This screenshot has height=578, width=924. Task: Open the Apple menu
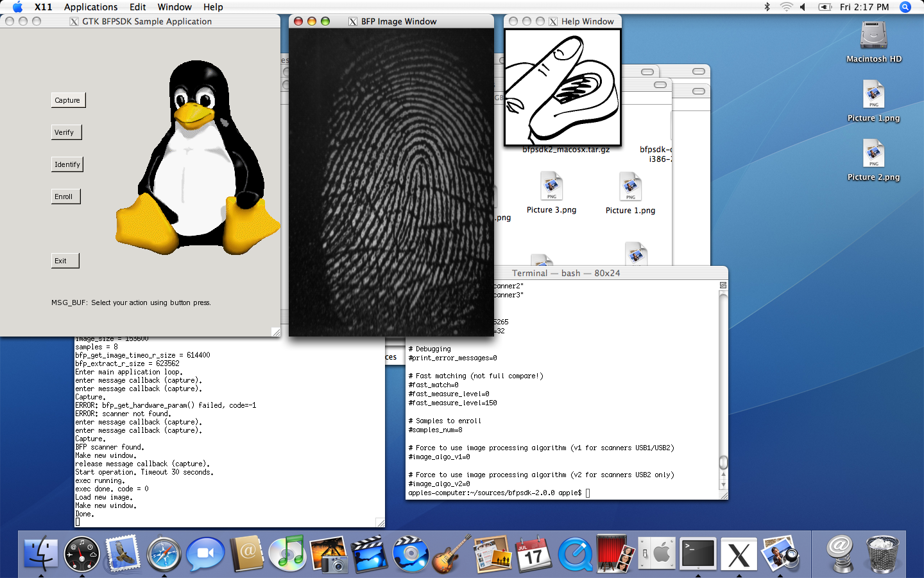tap(17, 7)
